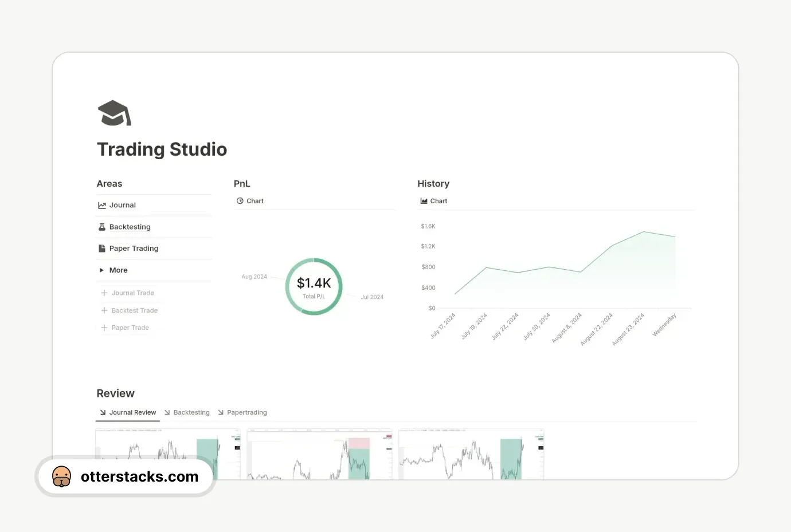Click the July 22, 2024 axis label

tap(506, 326)
